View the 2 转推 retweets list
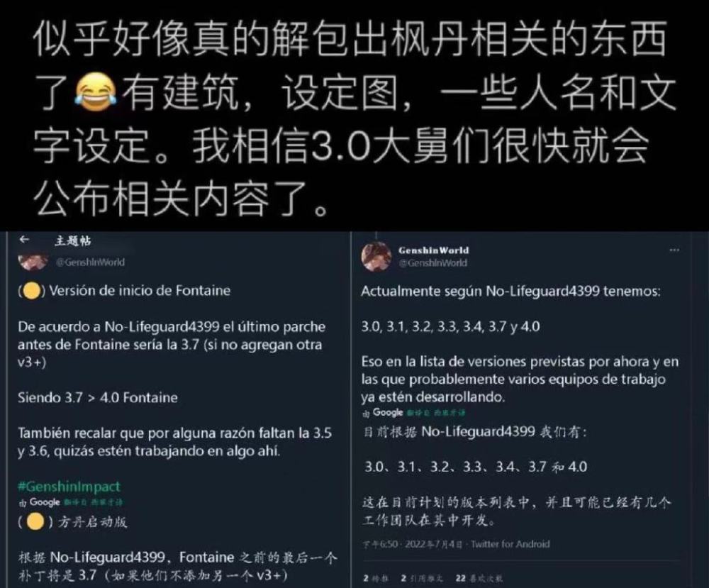The image size is (709, 588). pos(375,579)
